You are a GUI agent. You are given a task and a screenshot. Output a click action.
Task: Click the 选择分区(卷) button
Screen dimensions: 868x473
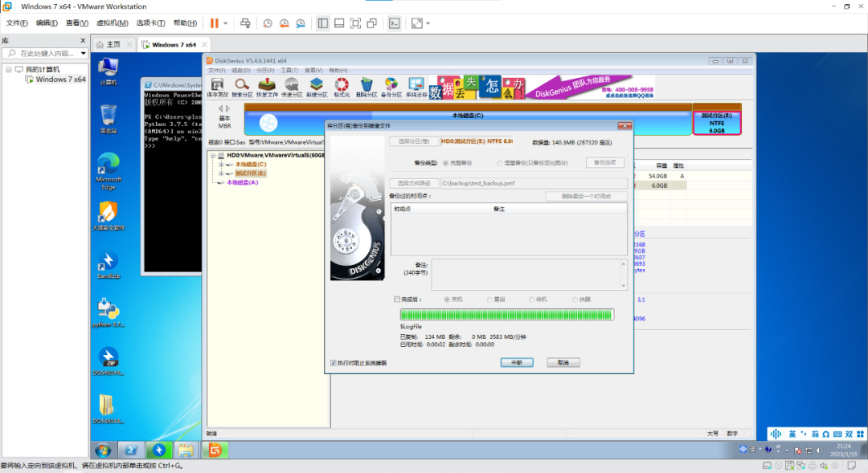click(x=414, y=141)
